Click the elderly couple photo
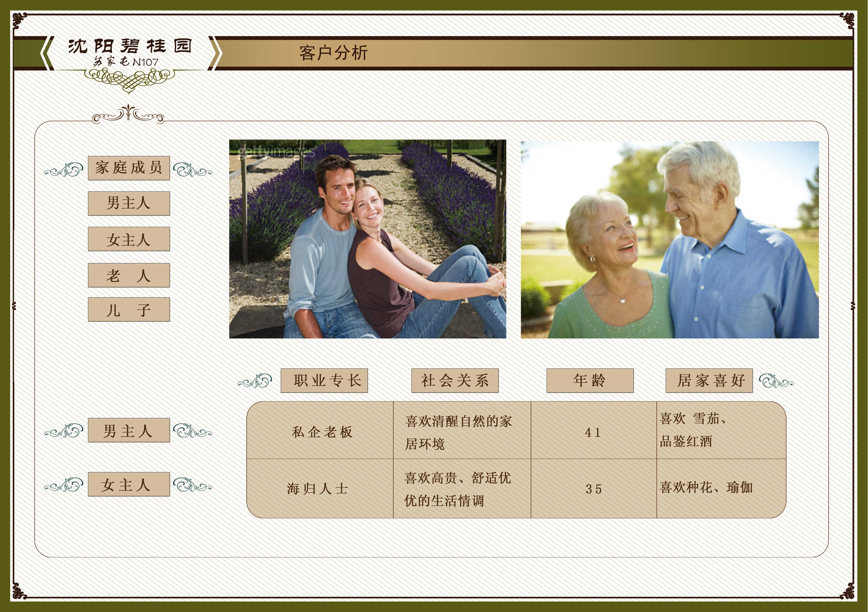 pos(670,239)
